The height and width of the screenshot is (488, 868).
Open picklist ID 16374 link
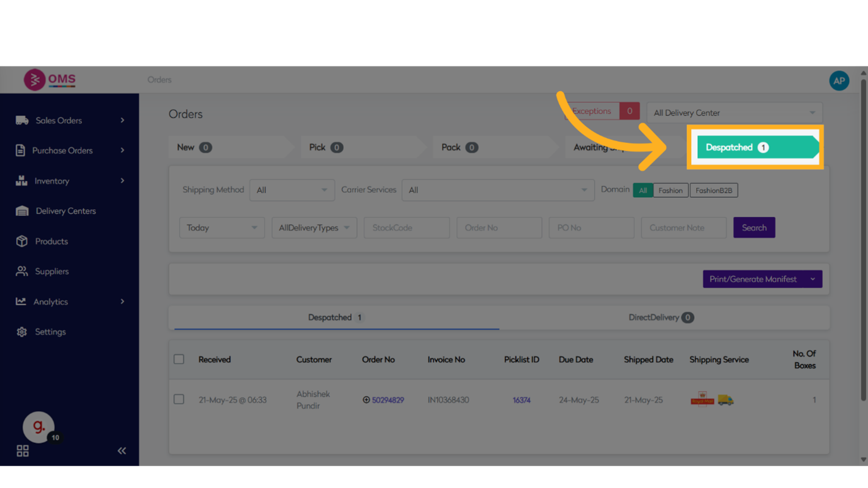(521, 400)
